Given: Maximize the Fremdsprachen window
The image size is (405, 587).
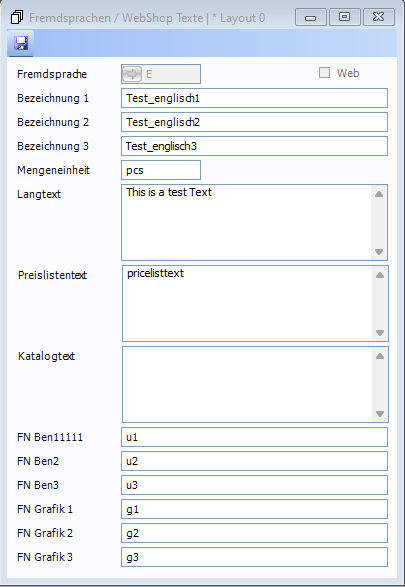Looking at the screenshot, I should pyautogui.click(x=344, y=17).
